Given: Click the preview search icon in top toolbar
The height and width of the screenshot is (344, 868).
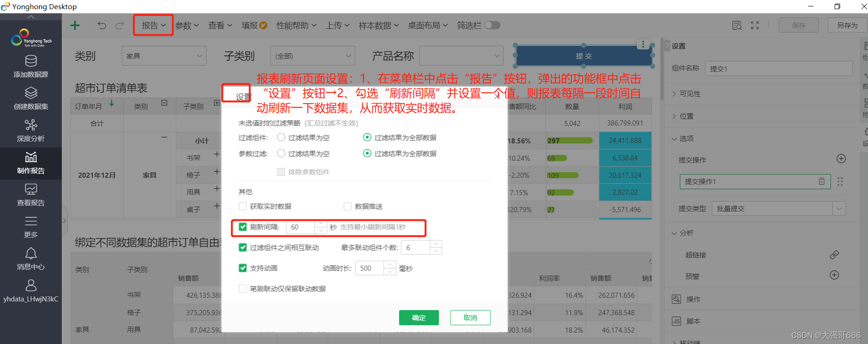Looking at the screenshot, I should 737,25.
